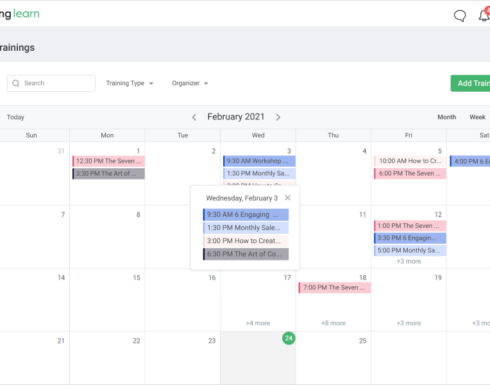The image size is (490, 385).
Task: Jump to Today in calendar
Action: (x=15, y=117)
